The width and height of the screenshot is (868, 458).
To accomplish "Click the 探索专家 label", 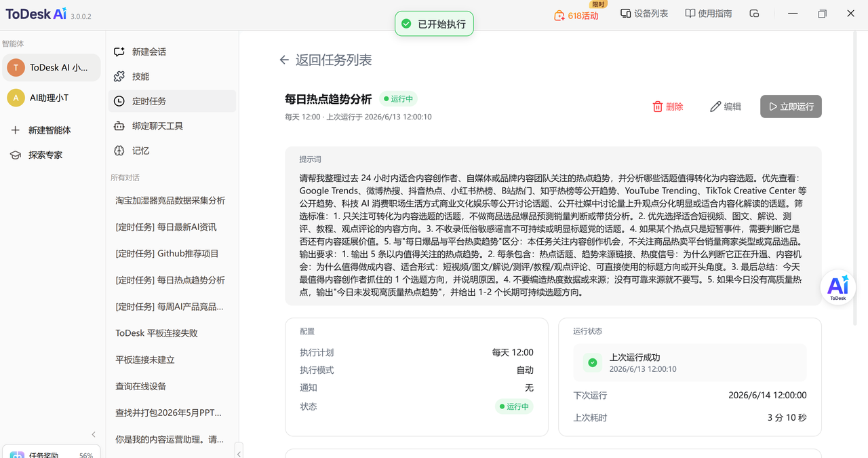I will tap(45, 155).
